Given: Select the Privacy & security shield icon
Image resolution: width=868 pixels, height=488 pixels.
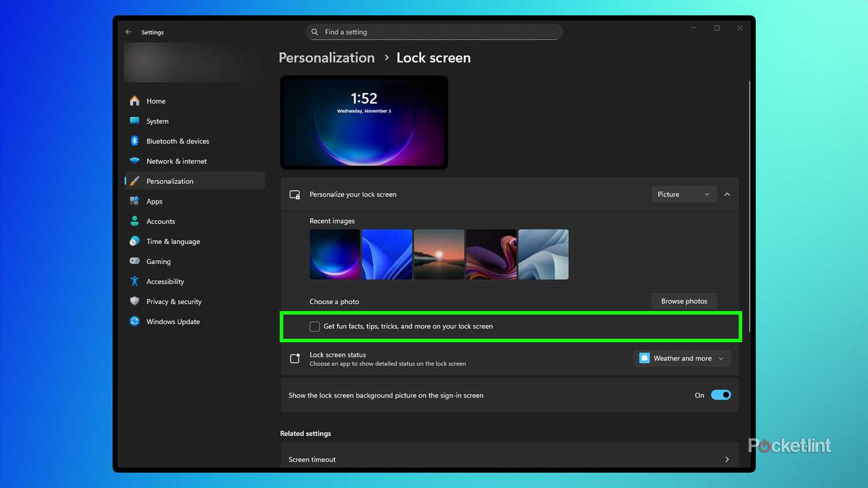Looking at the screenshot, I should point(134,301).
